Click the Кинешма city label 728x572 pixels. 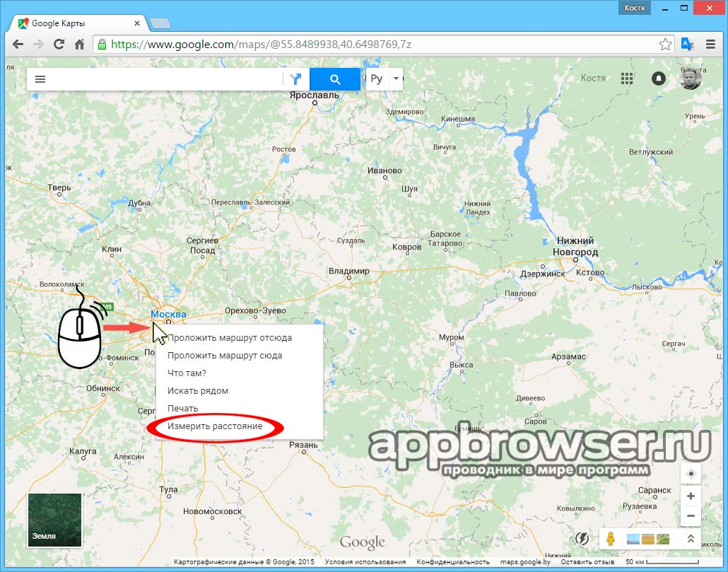tap(458, 119)
